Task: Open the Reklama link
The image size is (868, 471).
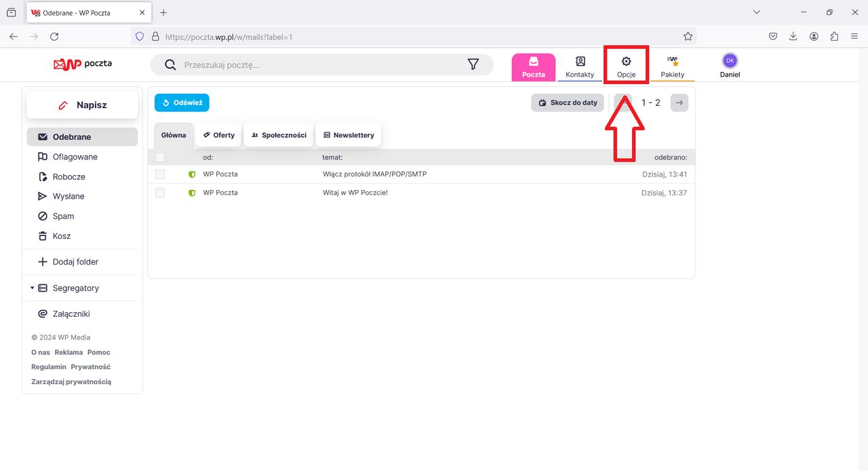Action: pyautogui.click(x=68, y=352)
